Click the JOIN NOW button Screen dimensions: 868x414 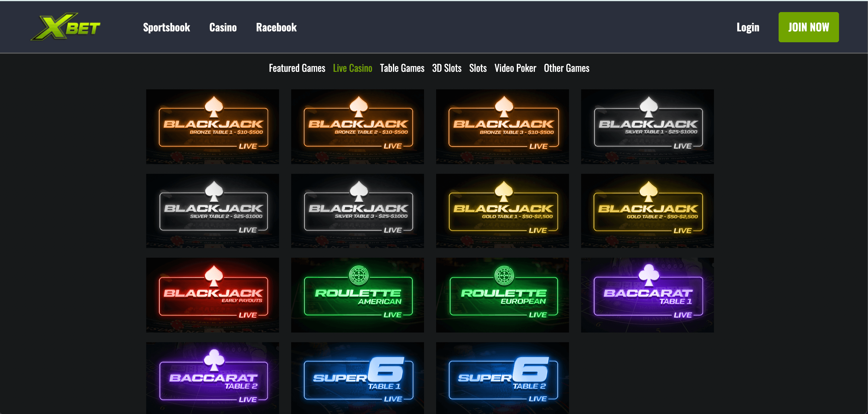pos(809,27)
